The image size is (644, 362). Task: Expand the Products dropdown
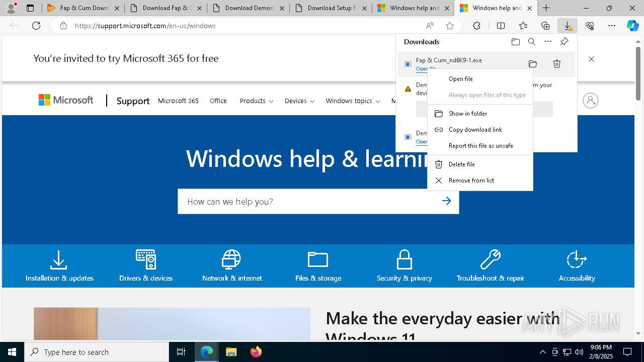coord(256,101)
